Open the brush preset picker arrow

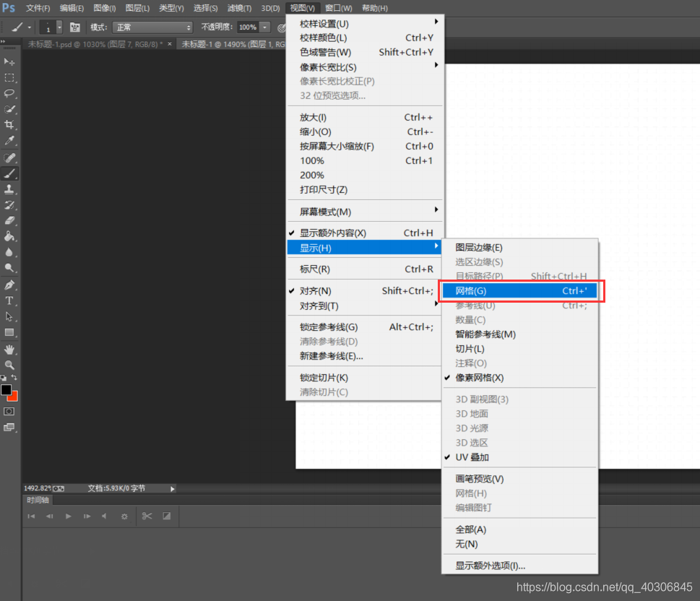coord(59,27)
